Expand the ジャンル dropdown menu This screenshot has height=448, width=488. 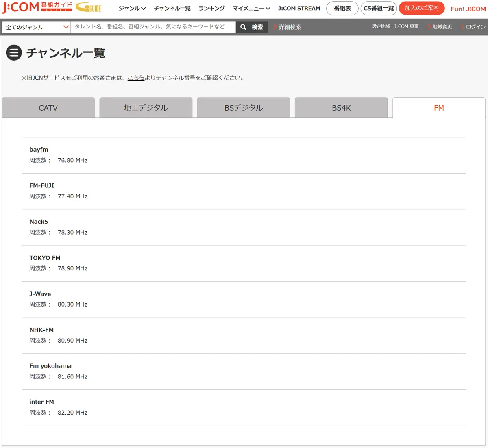tap(132, 8)
